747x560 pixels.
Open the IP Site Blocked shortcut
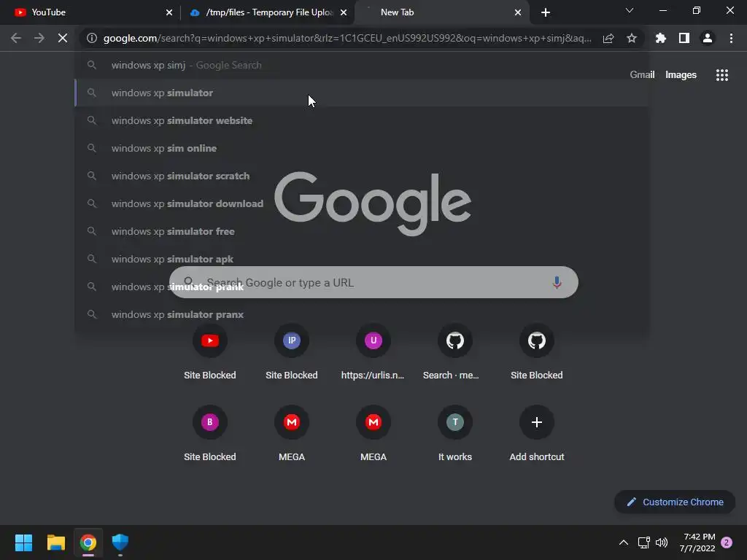[292, 352]
